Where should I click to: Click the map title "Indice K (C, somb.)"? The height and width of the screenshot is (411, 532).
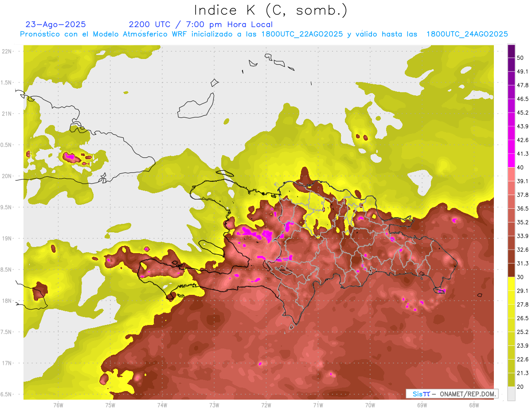click(271, 10)
